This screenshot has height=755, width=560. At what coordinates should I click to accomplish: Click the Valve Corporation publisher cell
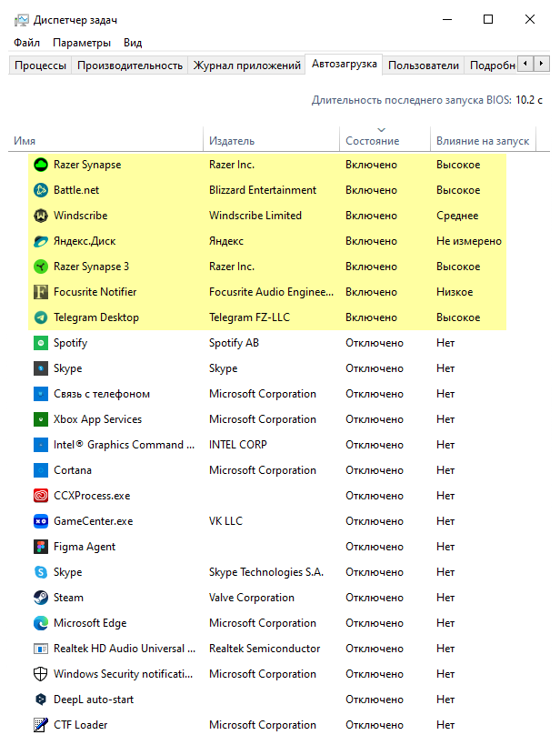tap(252, 598)
